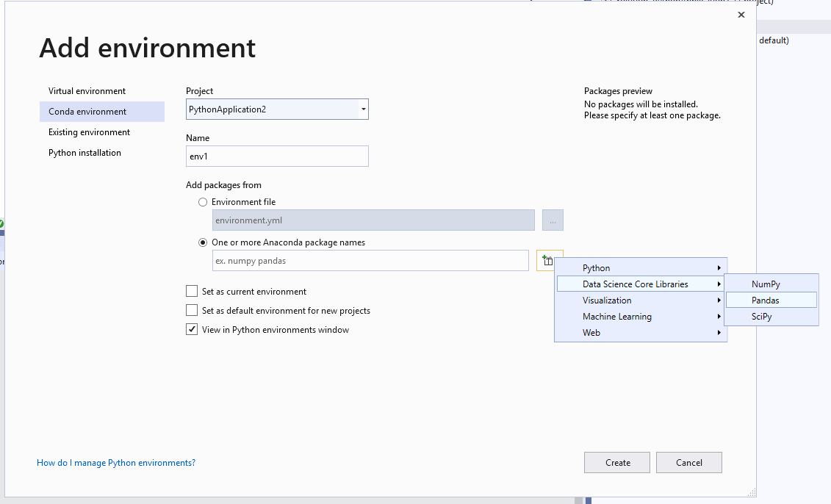Click the environment Name input field
Viewport: 831px width, 504px height.
(277, 156)
